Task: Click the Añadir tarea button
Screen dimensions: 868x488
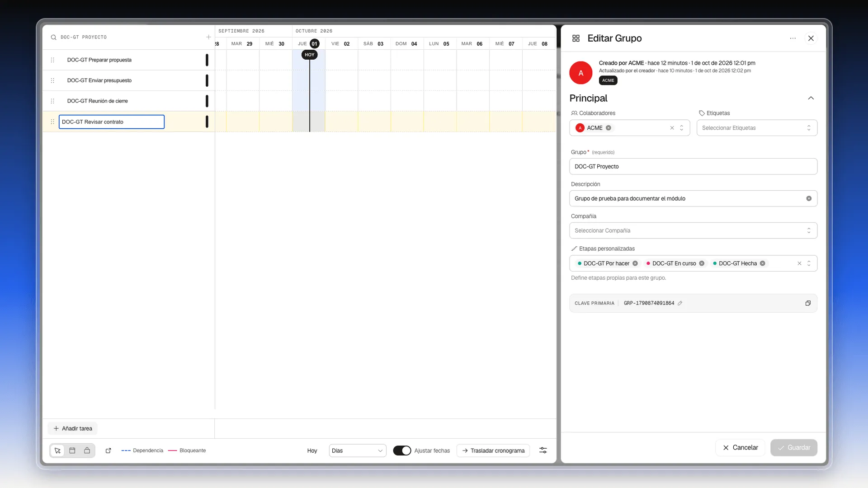Action: (73, 428)
